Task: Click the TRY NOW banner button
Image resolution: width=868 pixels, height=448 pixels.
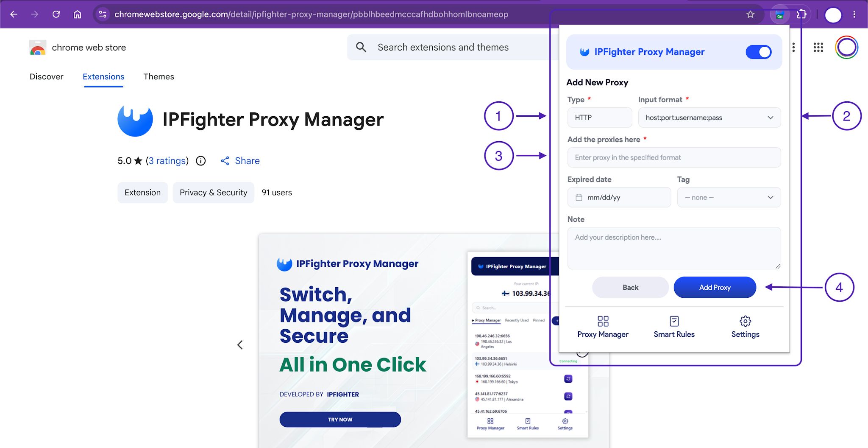Action: tap(340, 420)
